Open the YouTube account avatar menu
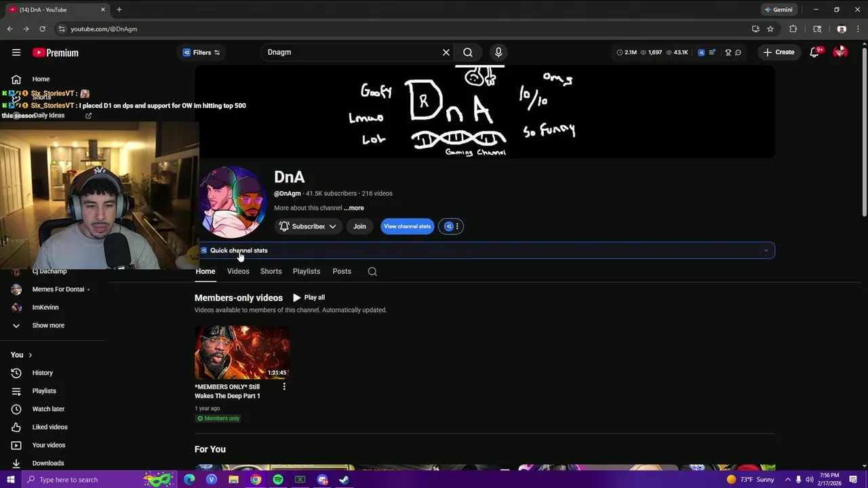The image size is (868, 488). coord(840,52)
